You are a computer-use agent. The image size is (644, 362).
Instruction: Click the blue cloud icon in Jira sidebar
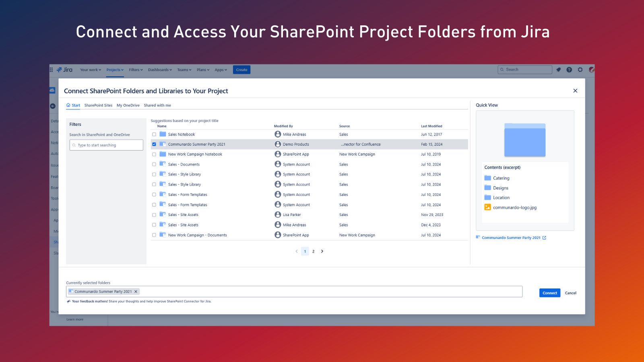tap(52, 90)
